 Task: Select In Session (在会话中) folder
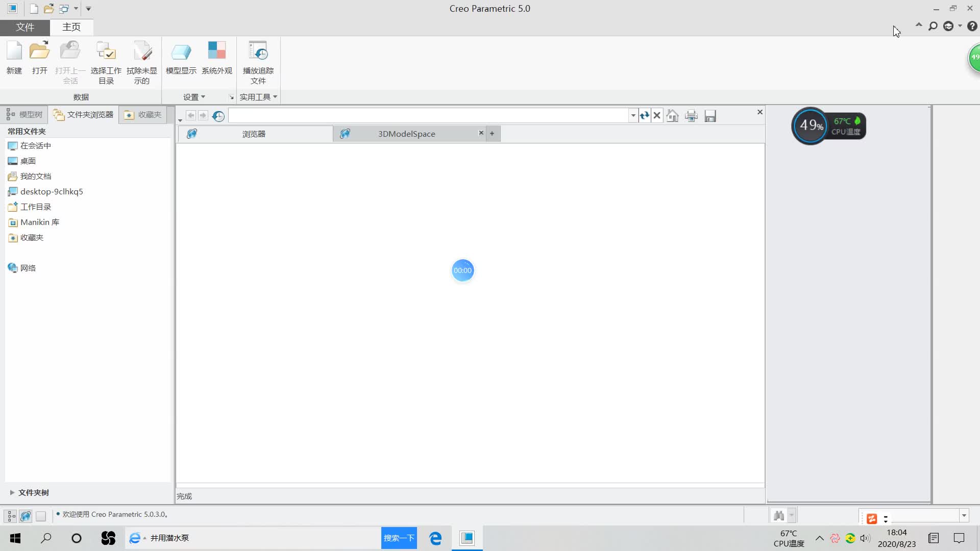click(30, 146)
